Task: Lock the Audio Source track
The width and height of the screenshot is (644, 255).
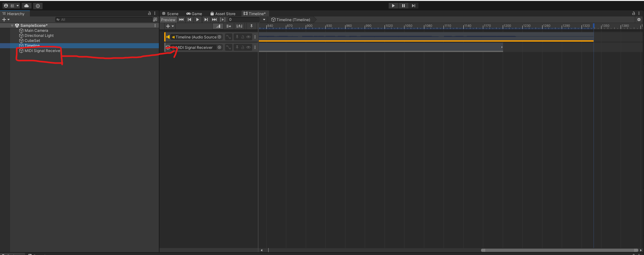Action: click(243, 37)
